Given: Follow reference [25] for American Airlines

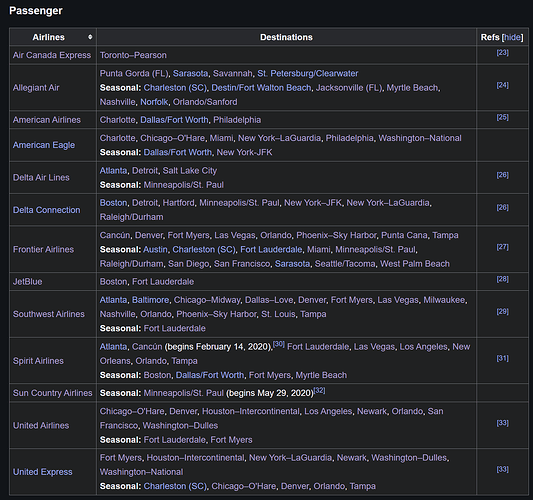Looking at the screenshot, I should pyautogui.click(x=502, y=117).
